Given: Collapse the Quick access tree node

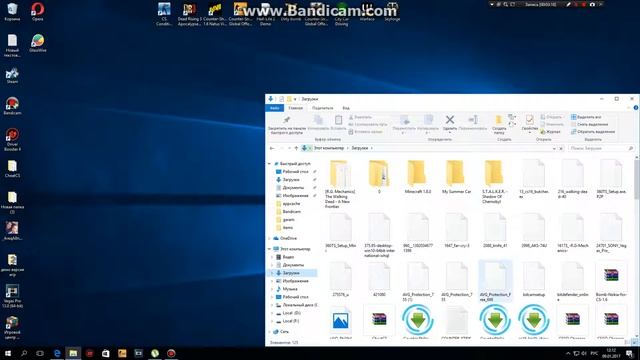Looking at the screenshot, I should [x=269, y=164].
